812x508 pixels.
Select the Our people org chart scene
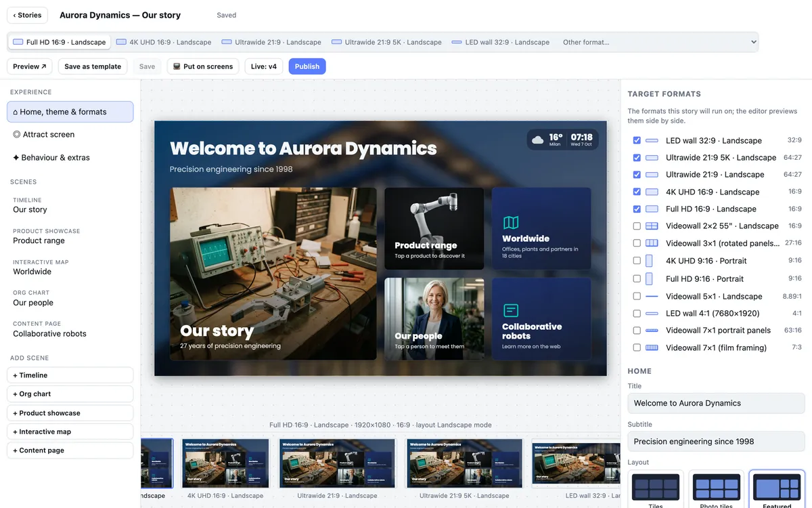70,299
